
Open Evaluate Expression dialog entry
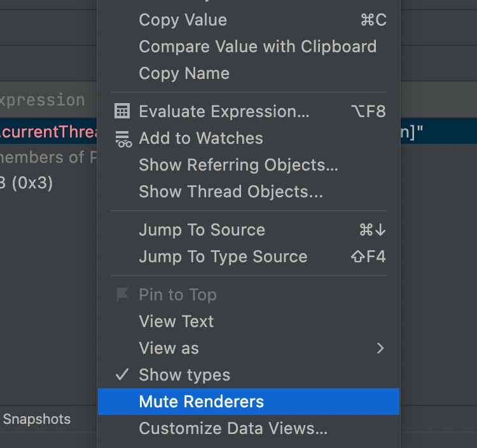coord(224,111)
